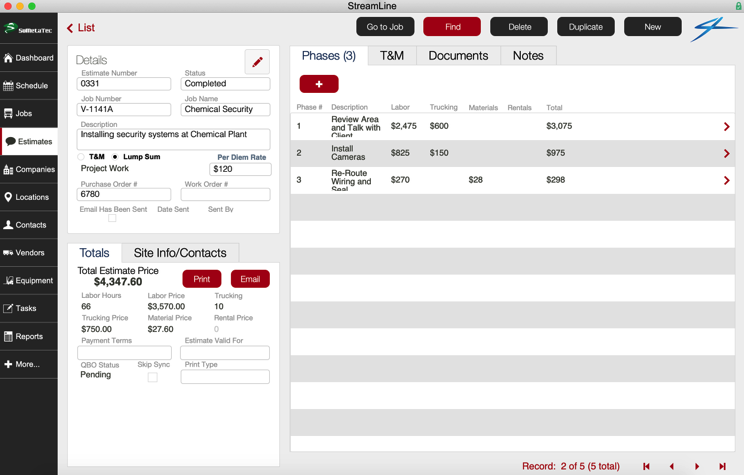
Task: Jump to the last record arrow
Action: pos(722,466)
